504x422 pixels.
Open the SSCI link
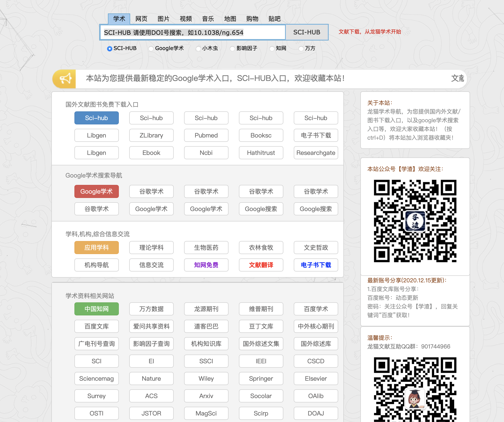click(206, 361)
